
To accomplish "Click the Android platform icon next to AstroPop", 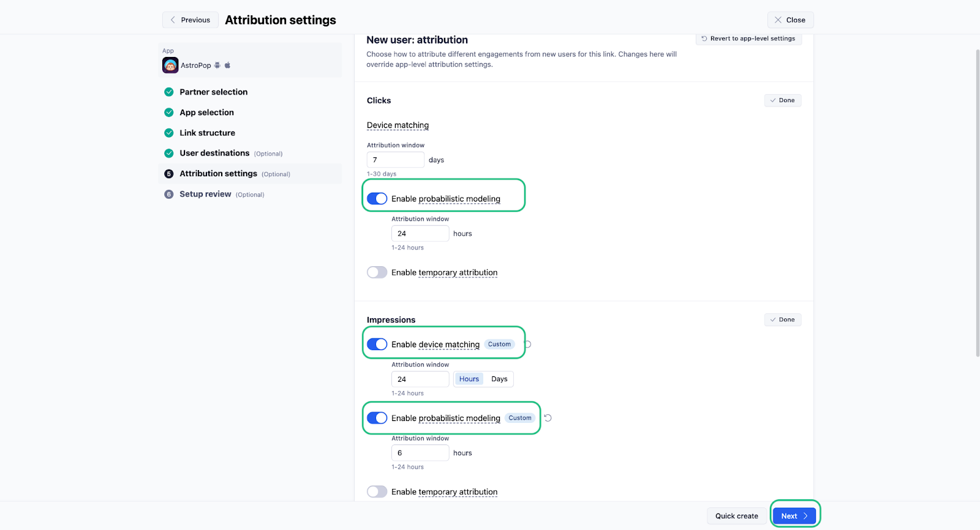I will coord(217,65).
